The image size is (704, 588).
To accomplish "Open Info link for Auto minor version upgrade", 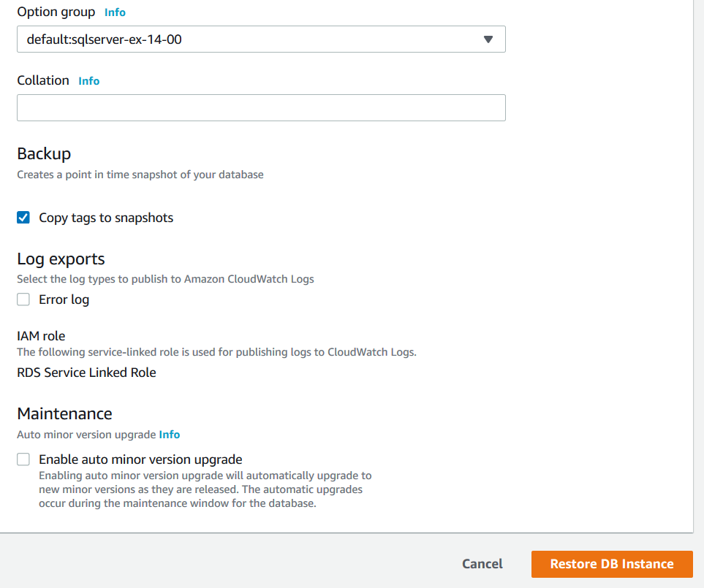I will pyautogui.click(x=170, y=435).
